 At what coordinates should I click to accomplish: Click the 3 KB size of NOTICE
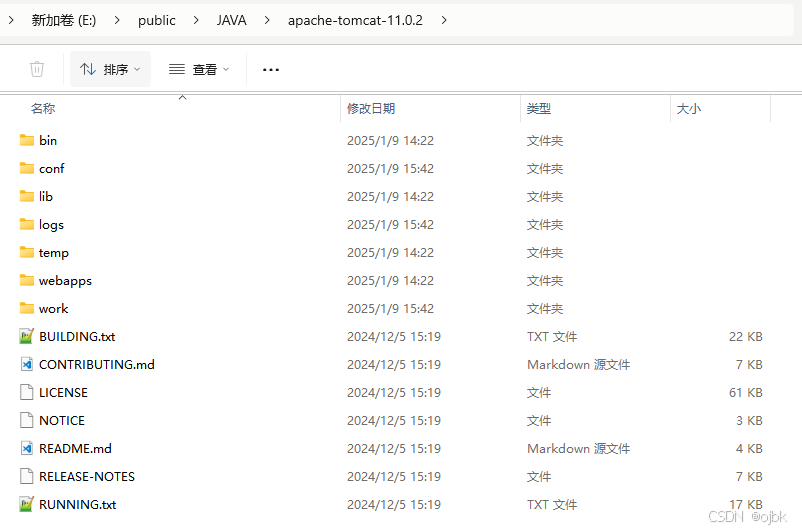point(749,420)
